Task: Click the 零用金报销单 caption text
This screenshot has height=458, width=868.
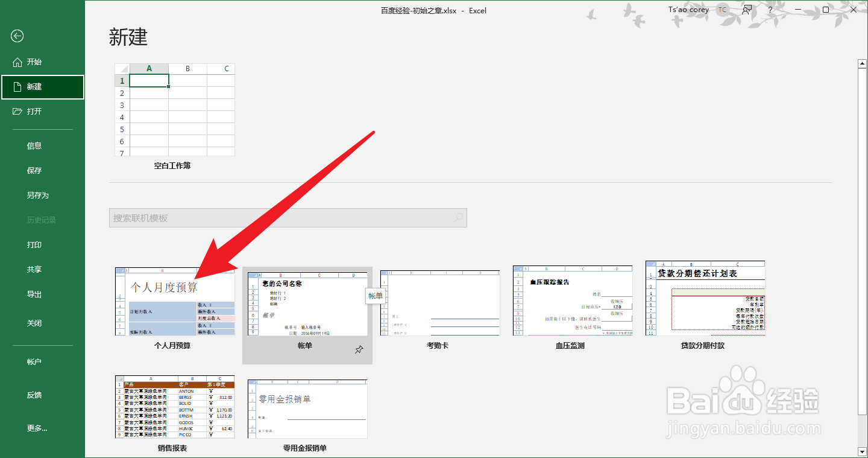Action: click(x=305, y=448)
